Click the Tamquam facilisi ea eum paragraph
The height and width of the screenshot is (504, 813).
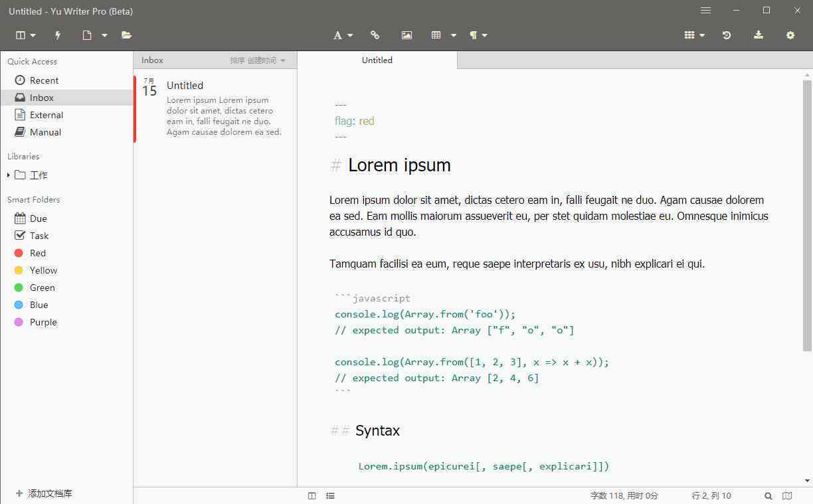(x=517, y=264)
